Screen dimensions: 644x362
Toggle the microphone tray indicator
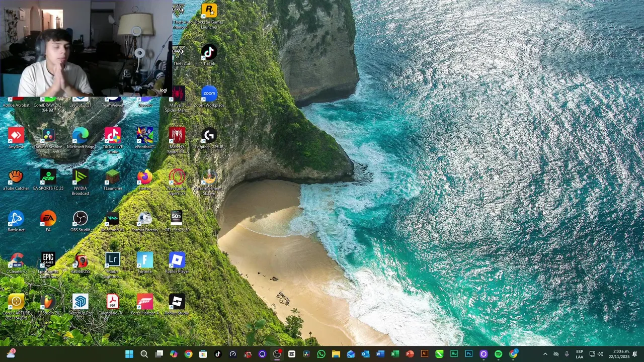(x=567, y=354)
